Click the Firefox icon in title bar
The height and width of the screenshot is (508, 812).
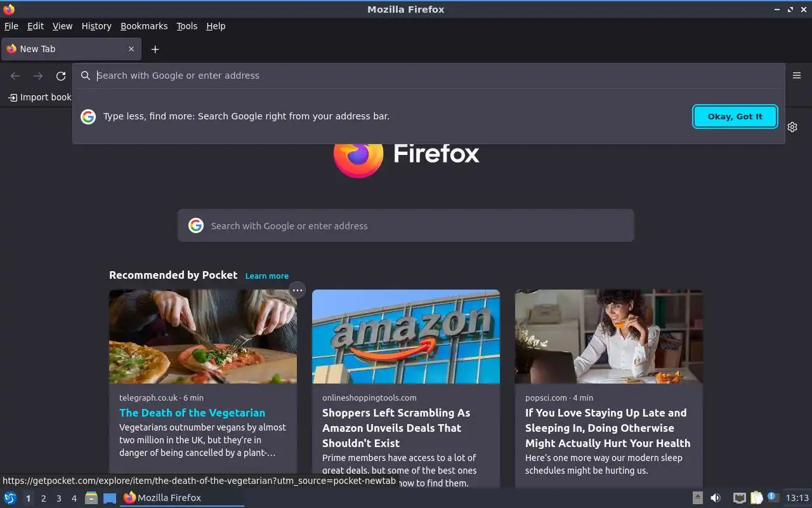coord(8,9)
